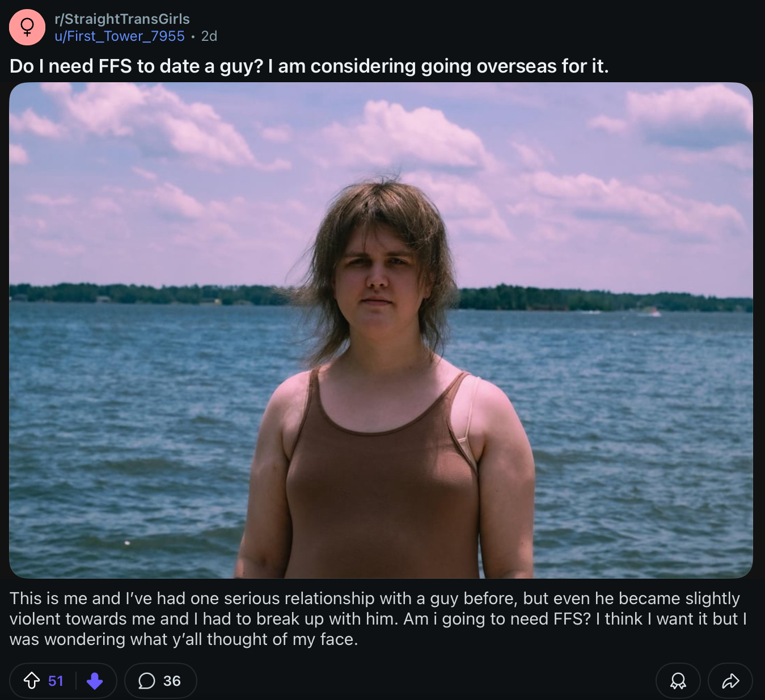Click the 51 vote score
The height and width of the screenshot is (700, 765).
coord(56,681)
